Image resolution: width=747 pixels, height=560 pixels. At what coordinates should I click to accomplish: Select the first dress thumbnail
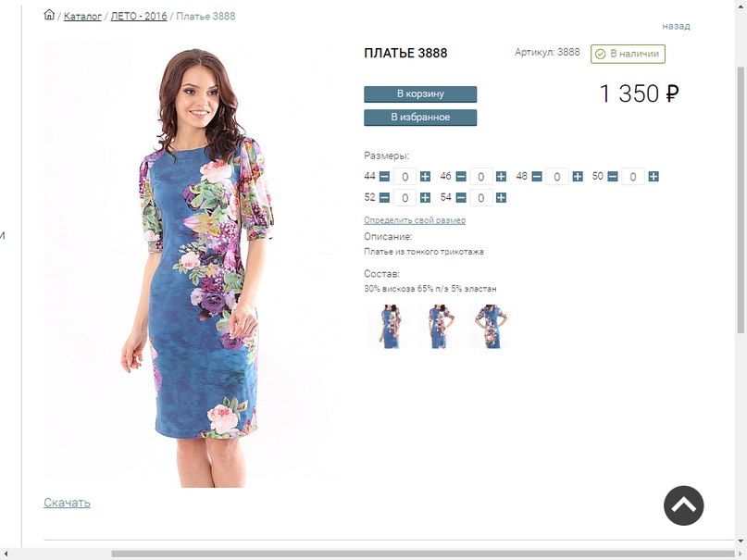point(389,327)
